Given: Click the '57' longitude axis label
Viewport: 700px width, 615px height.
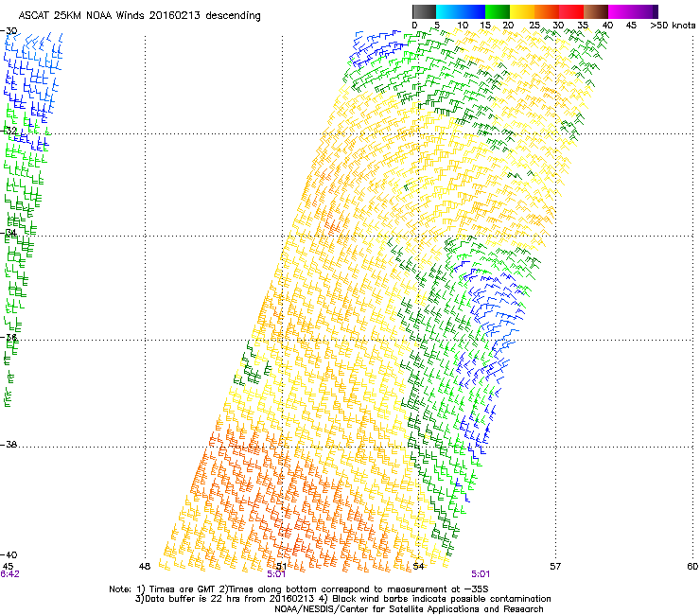Looking at the screenshot, I should click(x=555, y=567).
